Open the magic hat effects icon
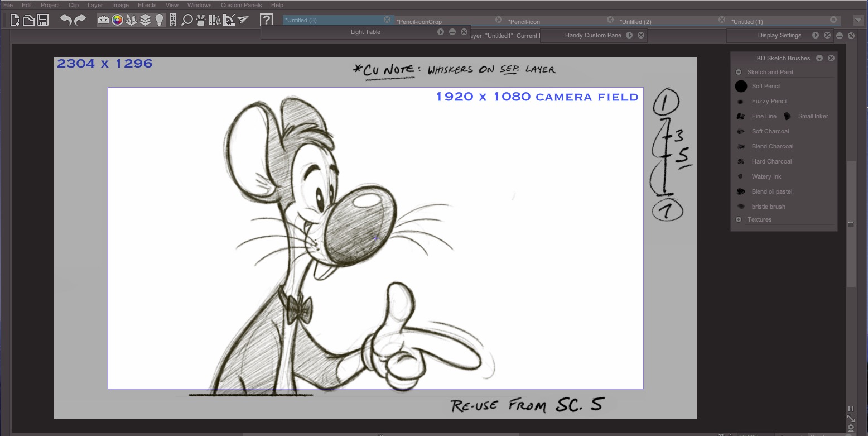The height and width of the screenshot is (436, 868). click(x=201, y=20)
